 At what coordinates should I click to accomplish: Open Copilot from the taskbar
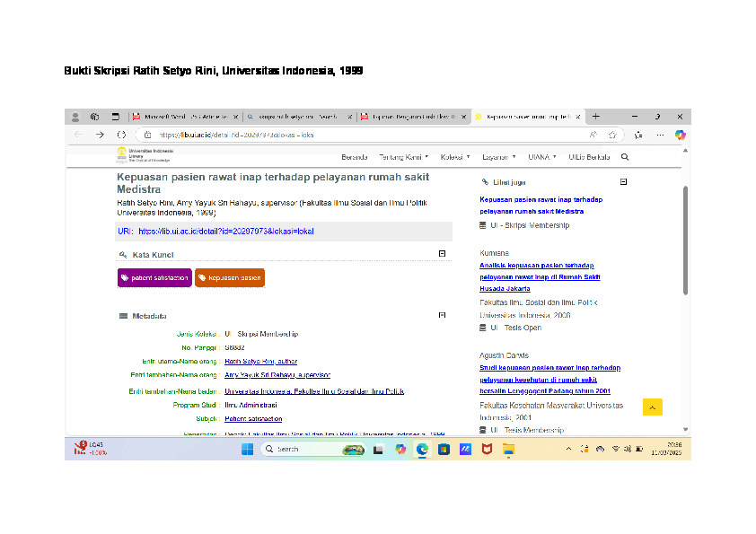coord(400,449)
